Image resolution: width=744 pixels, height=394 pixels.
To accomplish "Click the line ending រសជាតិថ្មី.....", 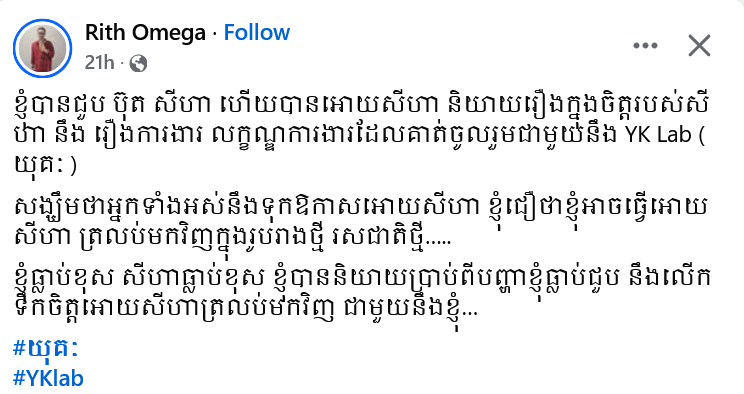I will click(232, 237).
